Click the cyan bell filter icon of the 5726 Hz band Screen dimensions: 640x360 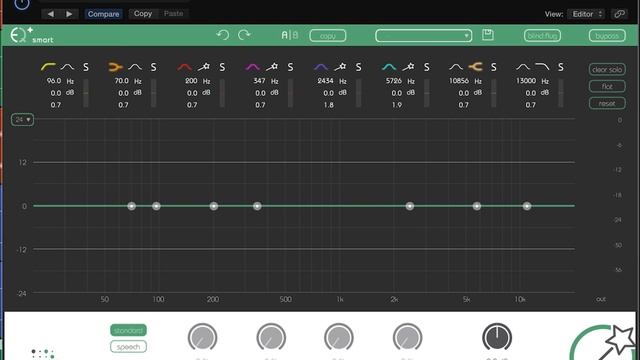tap(389, 67)
